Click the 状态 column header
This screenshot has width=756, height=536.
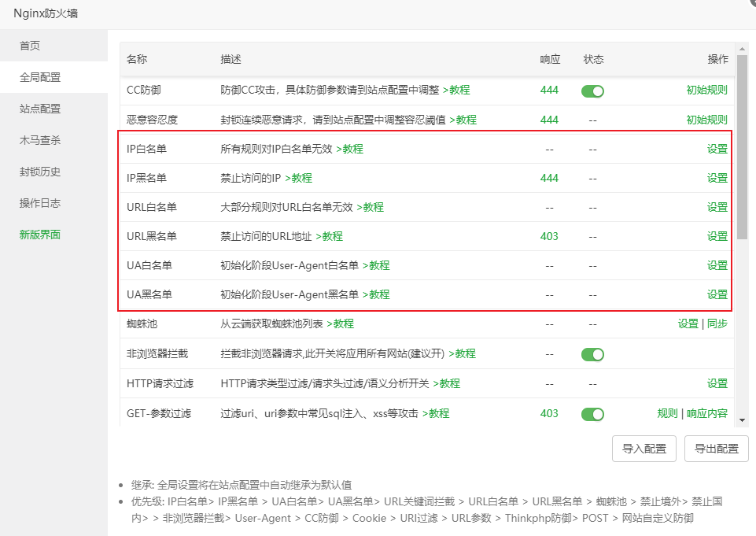coord(593,59)
